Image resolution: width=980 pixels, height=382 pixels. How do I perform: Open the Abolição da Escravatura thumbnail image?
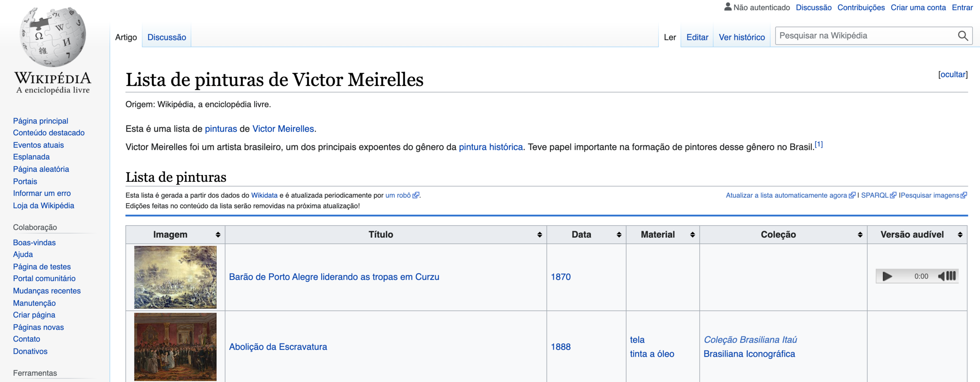click(175, 346)
